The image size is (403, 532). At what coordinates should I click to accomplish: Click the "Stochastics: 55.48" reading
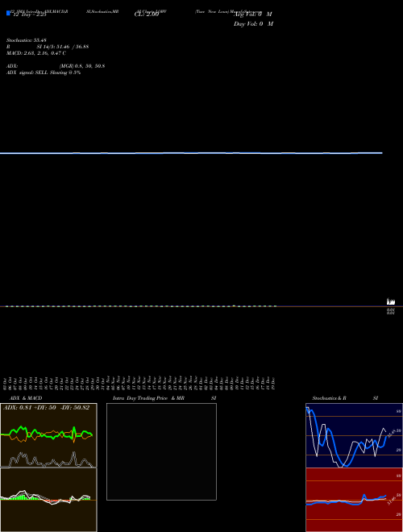(27, 40)
